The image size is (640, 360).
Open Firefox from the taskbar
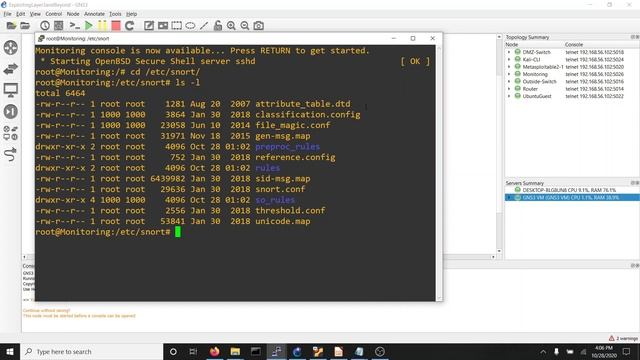coord(214,351)
